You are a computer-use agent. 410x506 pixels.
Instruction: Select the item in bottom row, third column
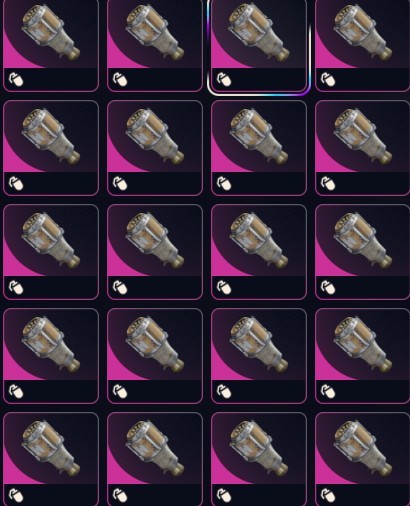coord(259,459)
